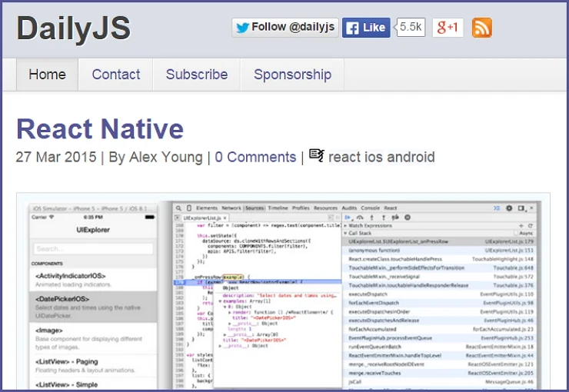The height and width of the screenshot is (392, 569).
Task: Open the Sponsorship page
Action: [x=292, y=75]
